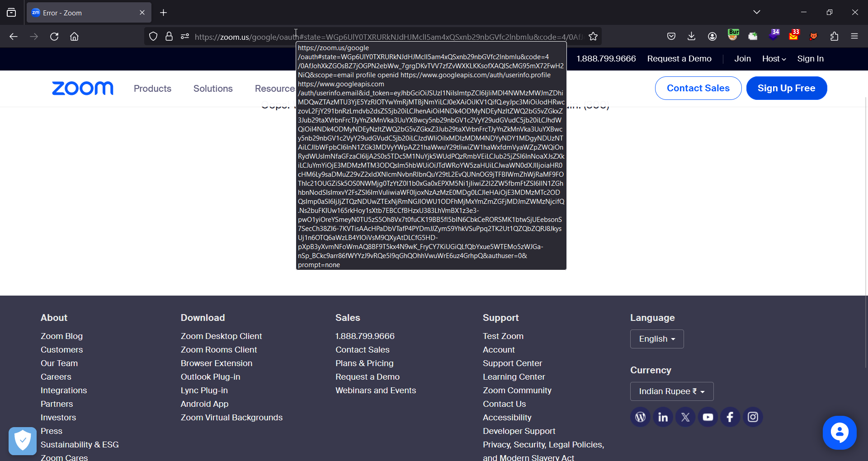Save page to Pocket

(671, 37)
